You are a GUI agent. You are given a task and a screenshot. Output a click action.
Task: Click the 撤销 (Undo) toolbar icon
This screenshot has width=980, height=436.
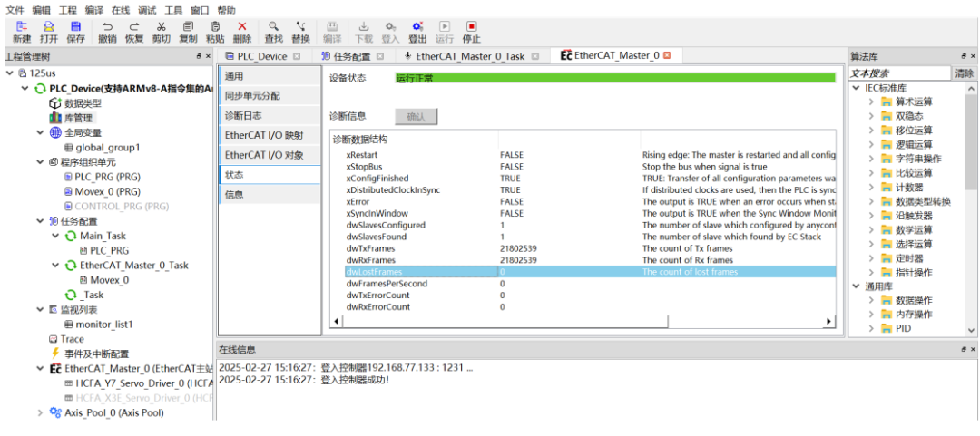point(107,27)
